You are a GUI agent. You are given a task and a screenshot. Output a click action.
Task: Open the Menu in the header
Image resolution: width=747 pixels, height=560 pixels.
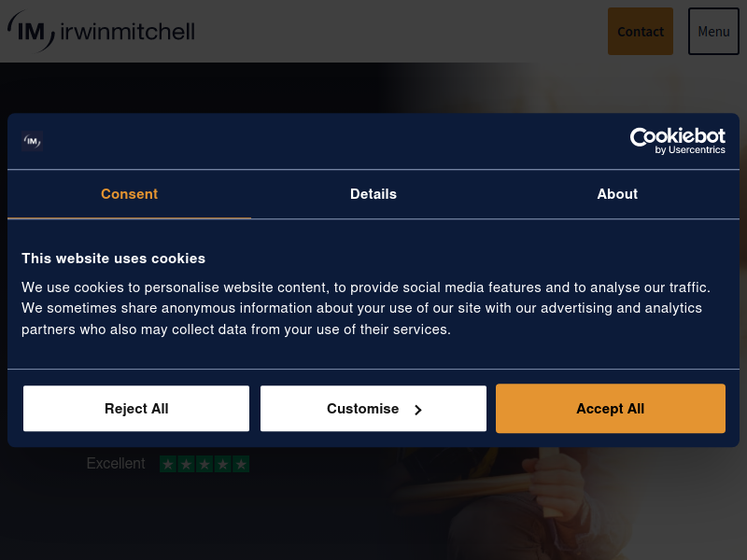coord(713,32)
